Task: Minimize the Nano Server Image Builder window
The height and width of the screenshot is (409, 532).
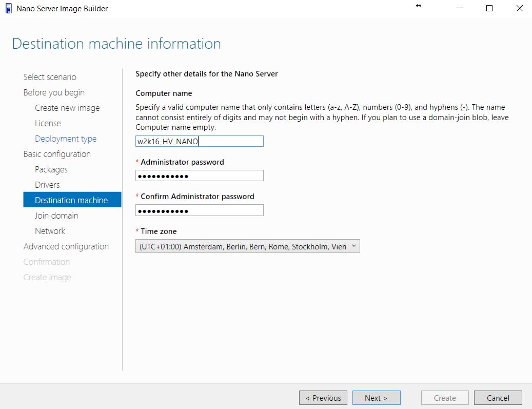Action: click(459, 8)
